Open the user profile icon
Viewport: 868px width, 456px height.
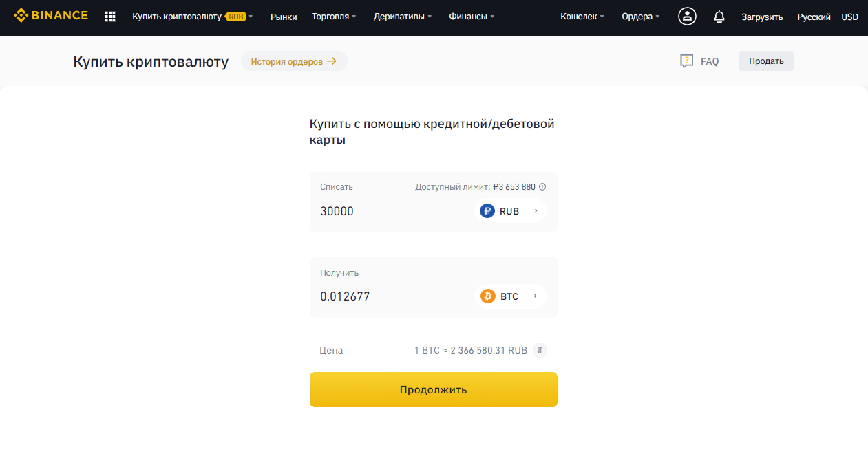(x=687, y=17)
